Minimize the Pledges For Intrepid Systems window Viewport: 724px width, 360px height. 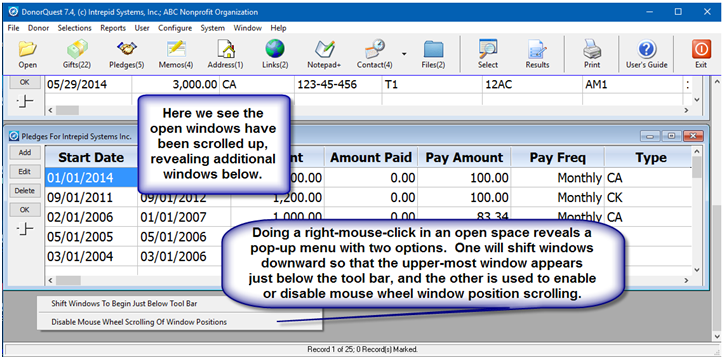tap(650, 136)
